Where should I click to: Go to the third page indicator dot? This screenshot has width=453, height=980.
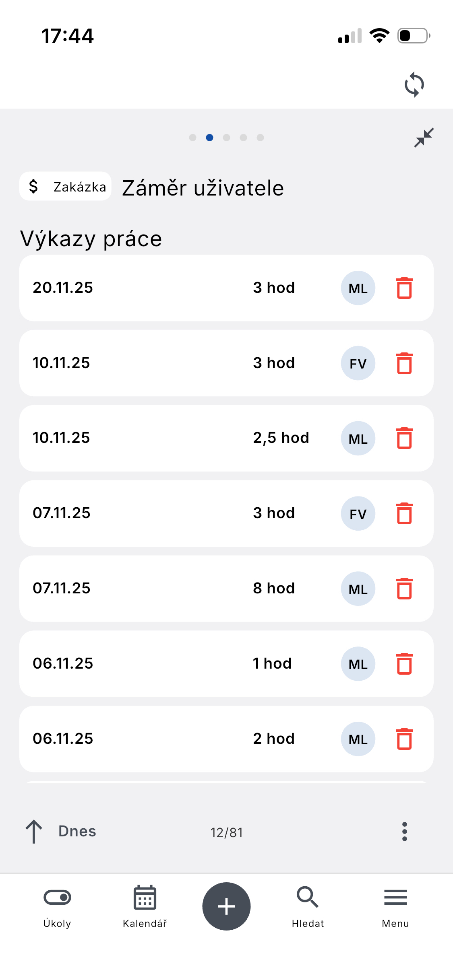(x=227, y=138)
